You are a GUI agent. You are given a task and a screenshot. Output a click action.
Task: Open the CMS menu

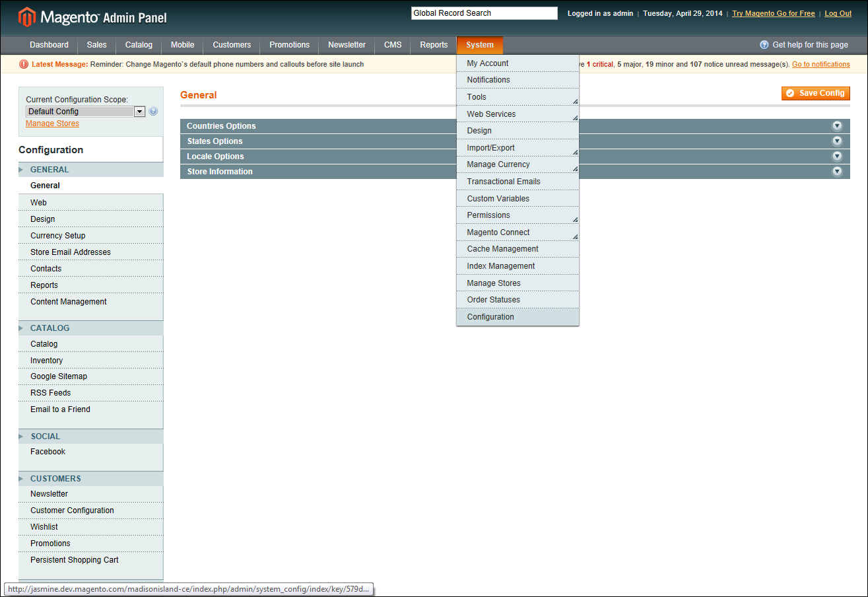pos(393,45)
